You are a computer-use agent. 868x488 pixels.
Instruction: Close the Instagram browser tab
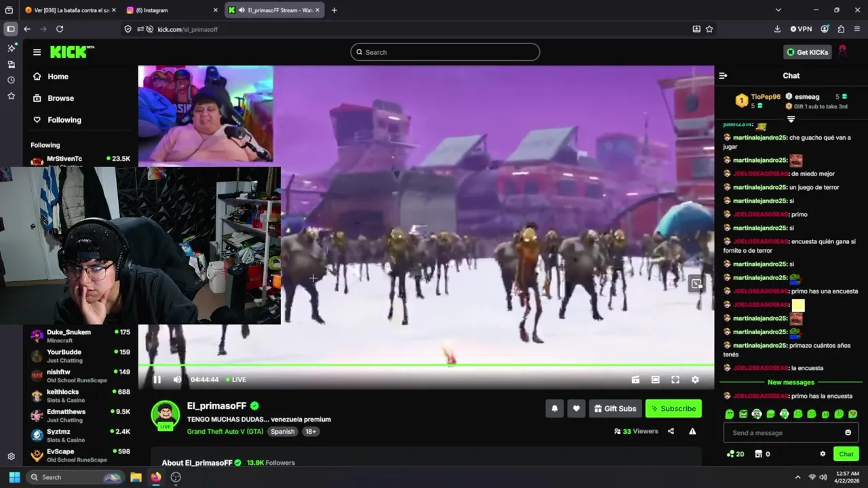click(x=216, y=10)
